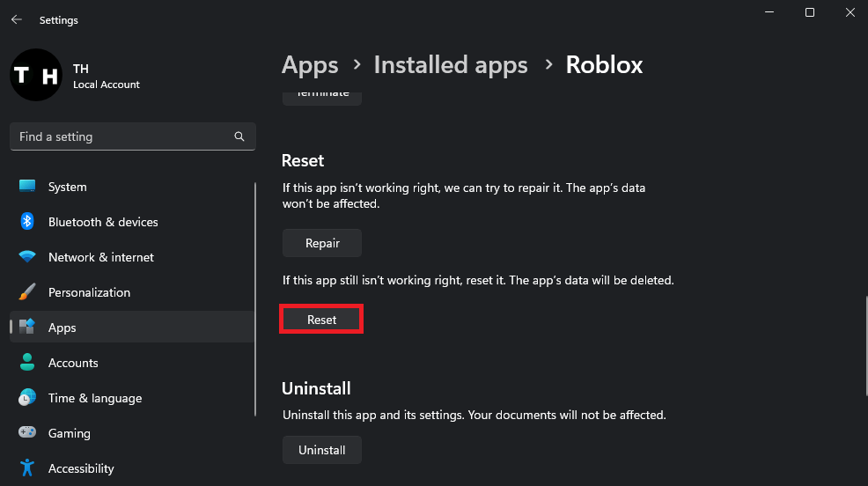Click the Wi-Fi network icon
The image size is (868, 486).
(x=27, y=257)
